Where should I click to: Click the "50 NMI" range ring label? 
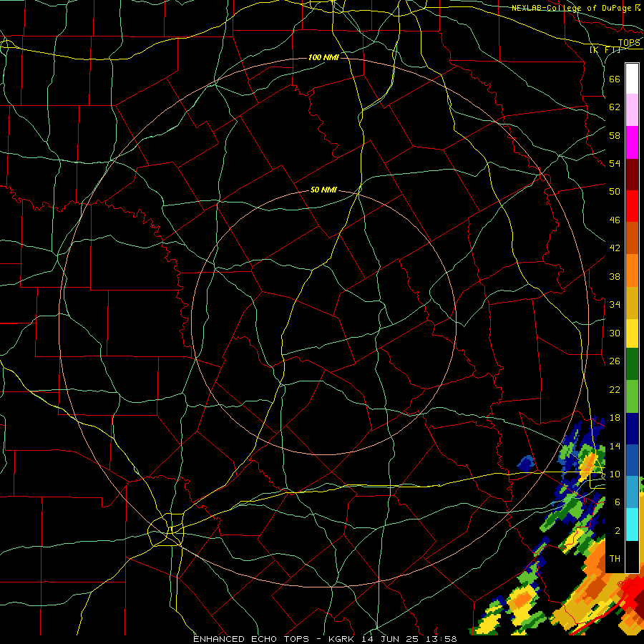tap(323, 190)
